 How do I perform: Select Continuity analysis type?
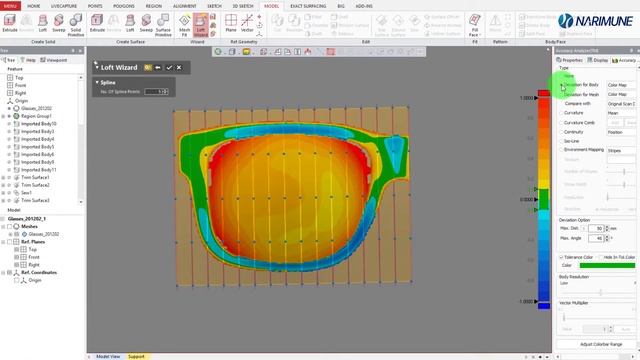click(x=562, y=132)
